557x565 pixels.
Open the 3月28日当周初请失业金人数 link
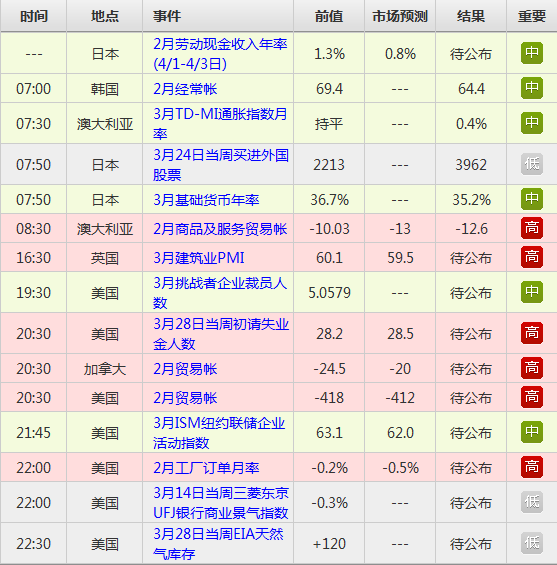[x=220, y=334]
